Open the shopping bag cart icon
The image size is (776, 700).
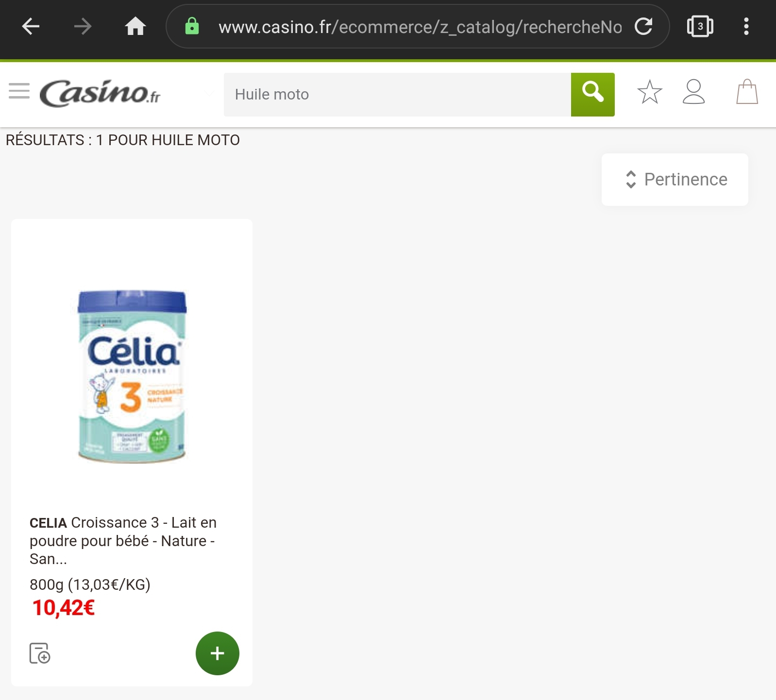point(747,92)
